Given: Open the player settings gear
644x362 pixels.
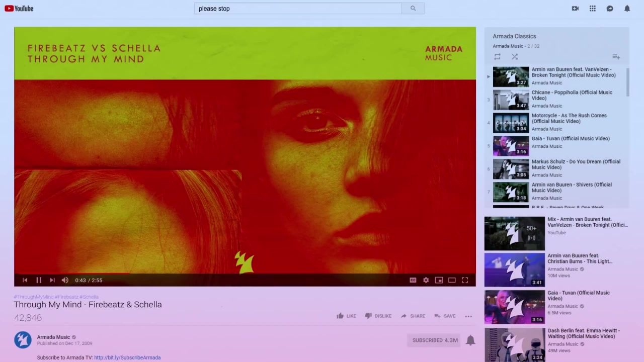Looking at the screenshot, I should point(426,280).
